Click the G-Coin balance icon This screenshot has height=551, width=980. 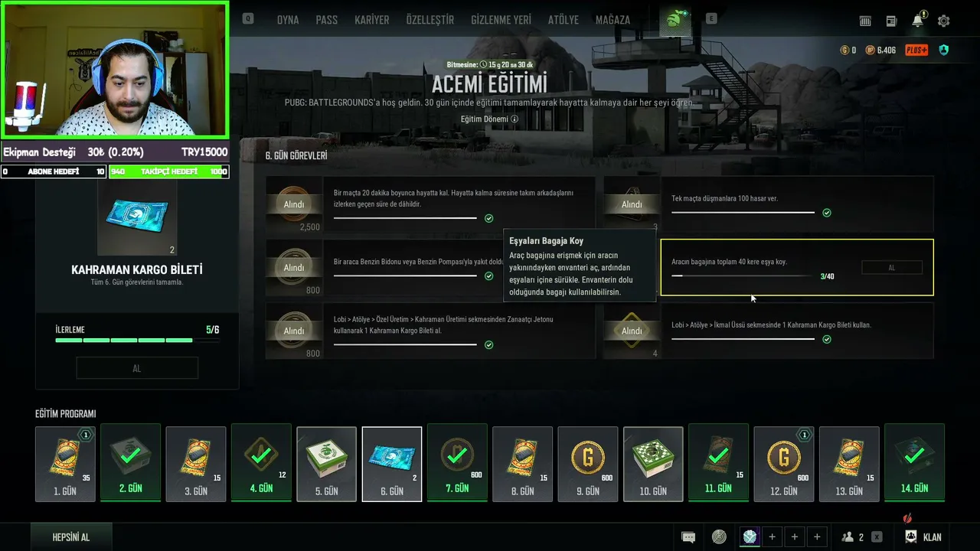pyautogui.click(x=845, y=51)
